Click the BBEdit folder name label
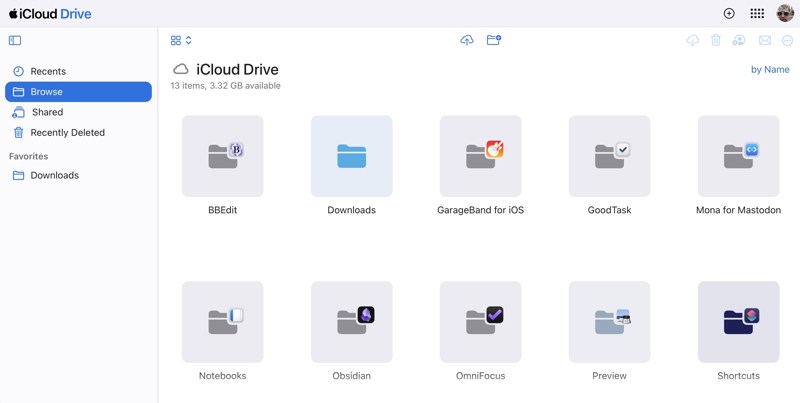 [222, 210]
